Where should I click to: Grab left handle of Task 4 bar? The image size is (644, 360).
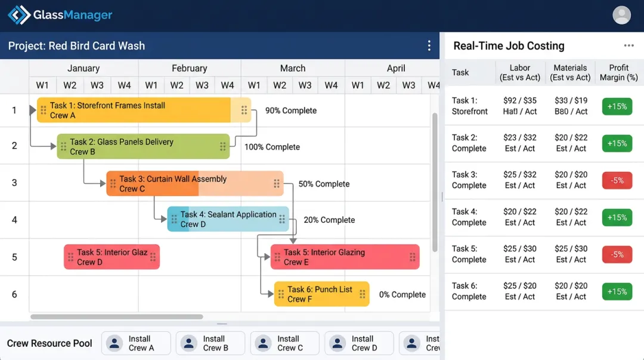[174, 219]
